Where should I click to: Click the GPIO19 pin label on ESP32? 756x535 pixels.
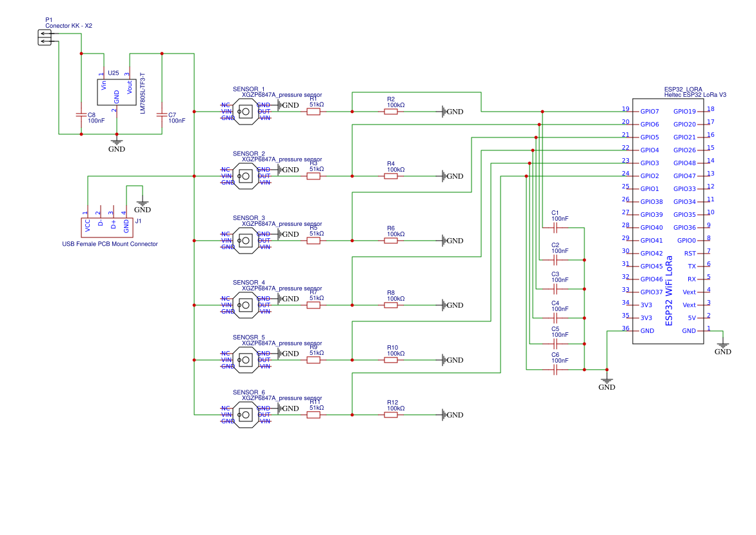[x=684, y=112]
